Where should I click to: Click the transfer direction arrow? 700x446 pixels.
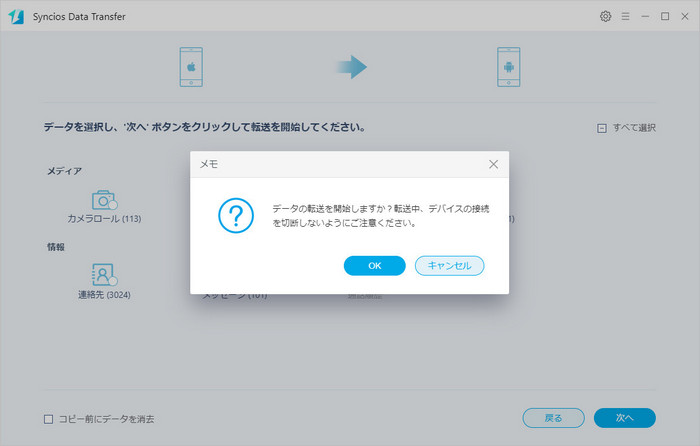click(x=351, y=67)
